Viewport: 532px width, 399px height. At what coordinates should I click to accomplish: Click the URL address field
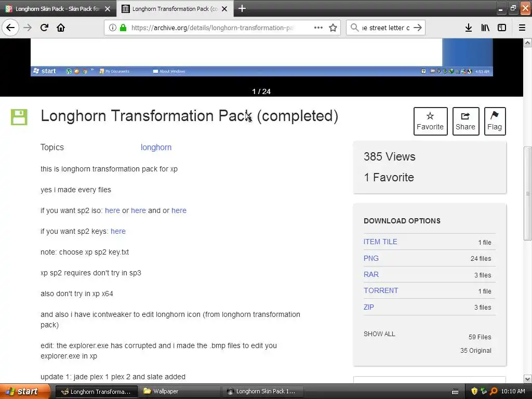pyautogui.click(x=212, y=28)
